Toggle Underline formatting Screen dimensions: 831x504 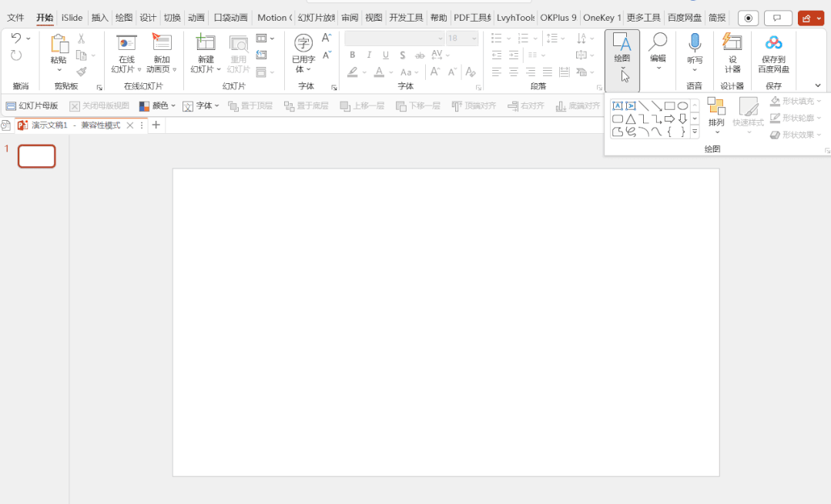click(x=386, y=55)
